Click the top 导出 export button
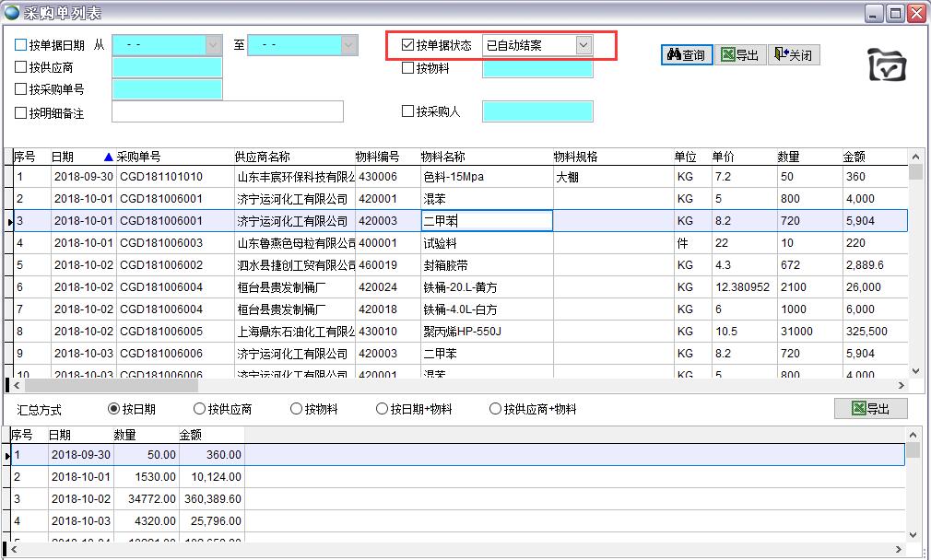Image resolution: width=931 pixels, height=560 pixels. click(x=740, y=55)
